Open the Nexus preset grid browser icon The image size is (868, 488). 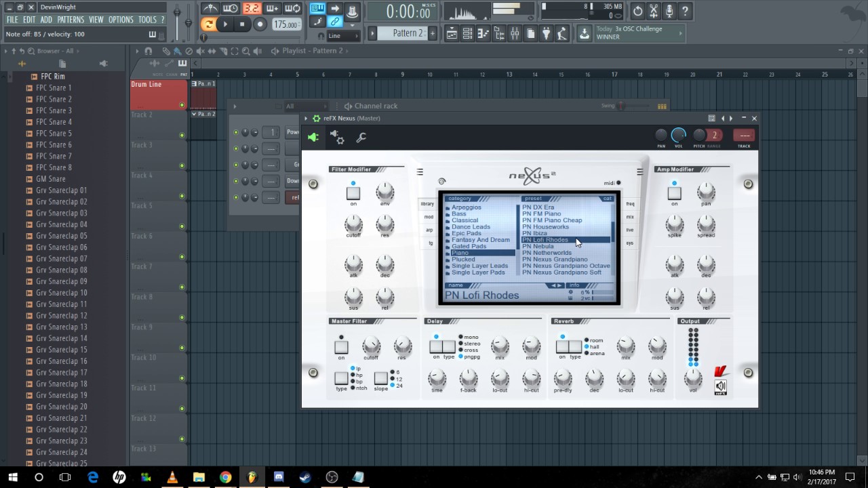(x=711, y=118)
